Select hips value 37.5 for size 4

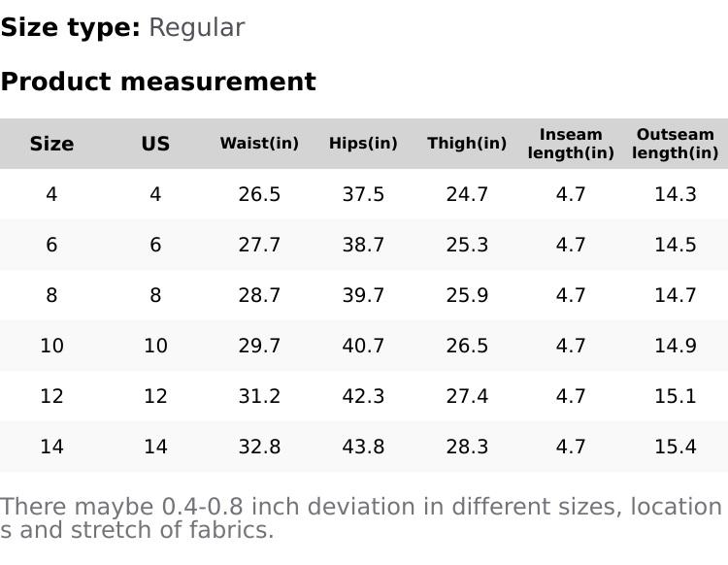pyautogui.click(x=363, y=194)
